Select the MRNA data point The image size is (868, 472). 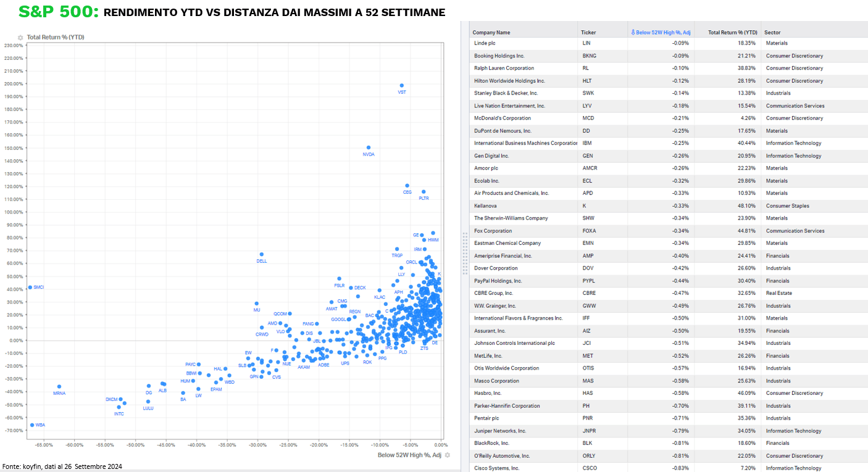[x=59, y=387]
